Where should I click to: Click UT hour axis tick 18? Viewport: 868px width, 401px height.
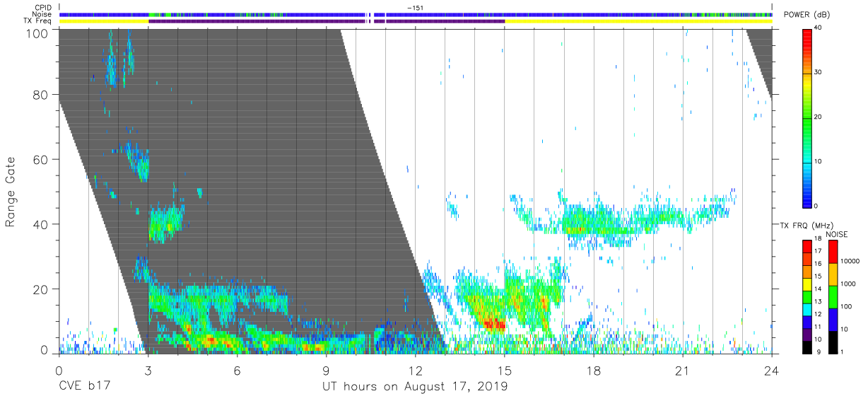pos(594,370)
